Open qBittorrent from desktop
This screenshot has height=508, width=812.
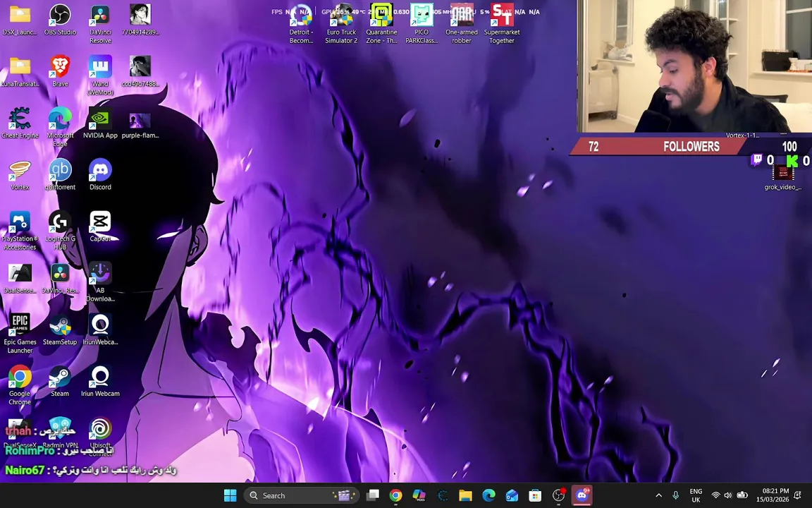pos(60,175)
